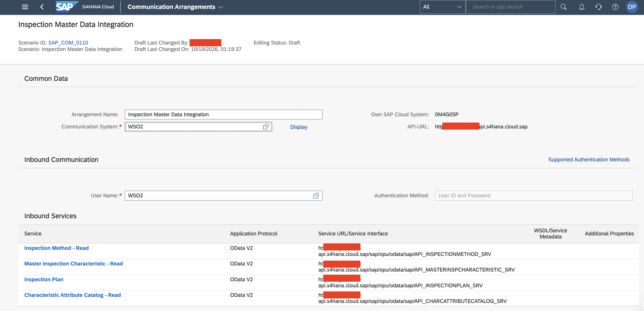Click the S/4HANA Cloud product label
The image size is (644, 311).
coord(98,7)
